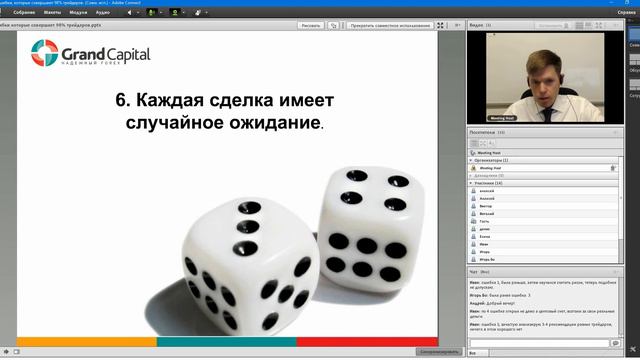Click webcam icon beside Meeting Host row

click(613, 168)
